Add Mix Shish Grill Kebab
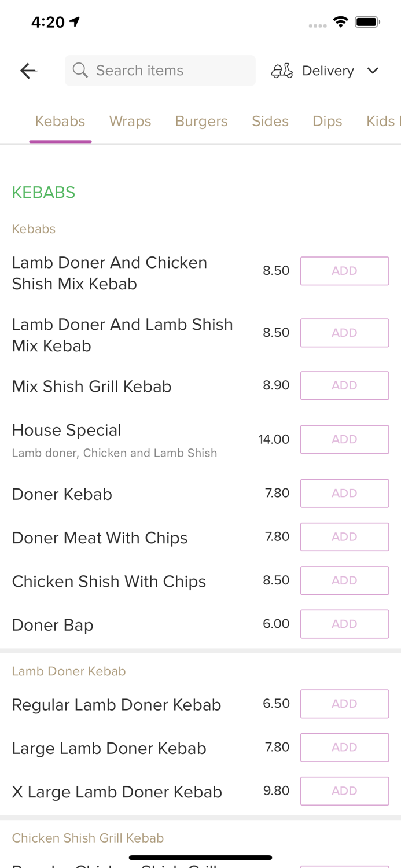 pos(344,385)
